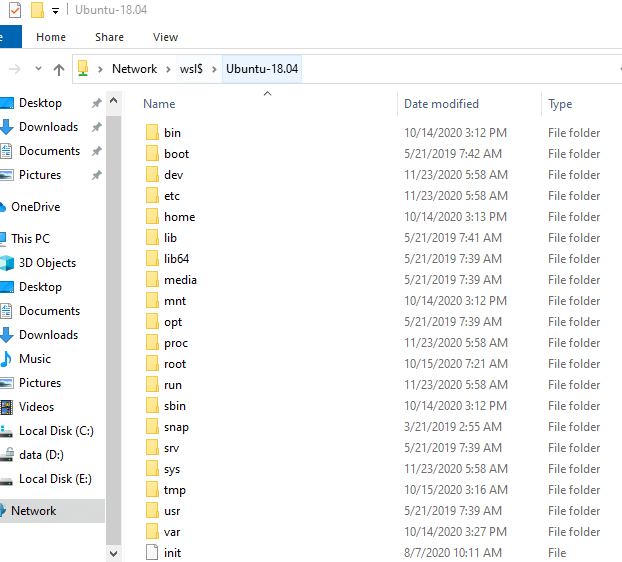The width and height of the screenshot is (622, 562).
Task: Select the snap folder name
Action: pyautogui.click(x=177, y=428)
